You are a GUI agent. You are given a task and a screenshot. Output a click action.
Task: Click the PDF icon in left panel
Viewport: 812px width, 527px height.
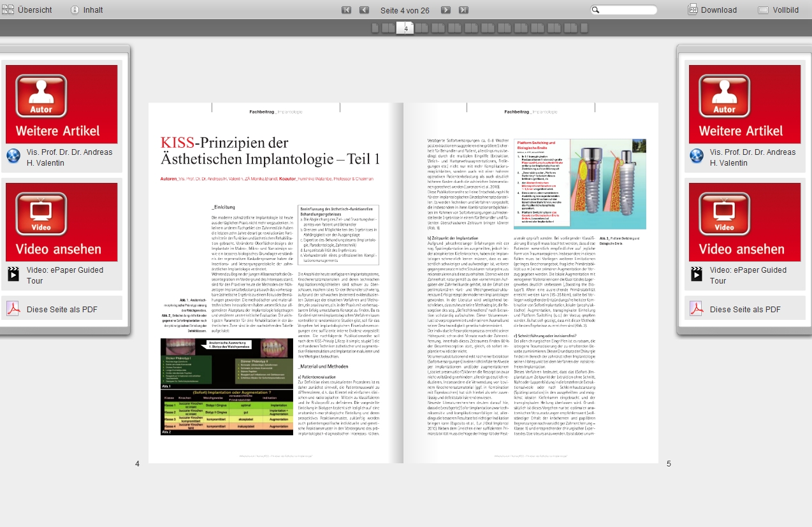click(x=13, y=309)
